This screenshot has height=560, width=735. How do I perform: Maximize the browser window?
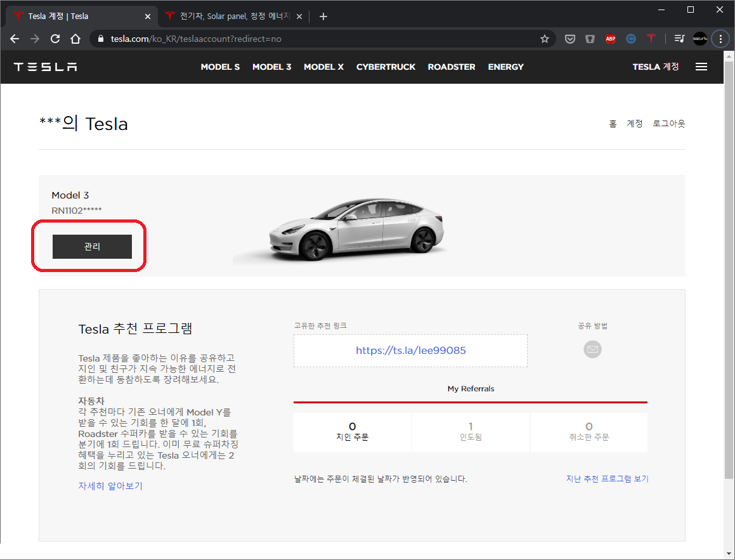pos(691,10)
